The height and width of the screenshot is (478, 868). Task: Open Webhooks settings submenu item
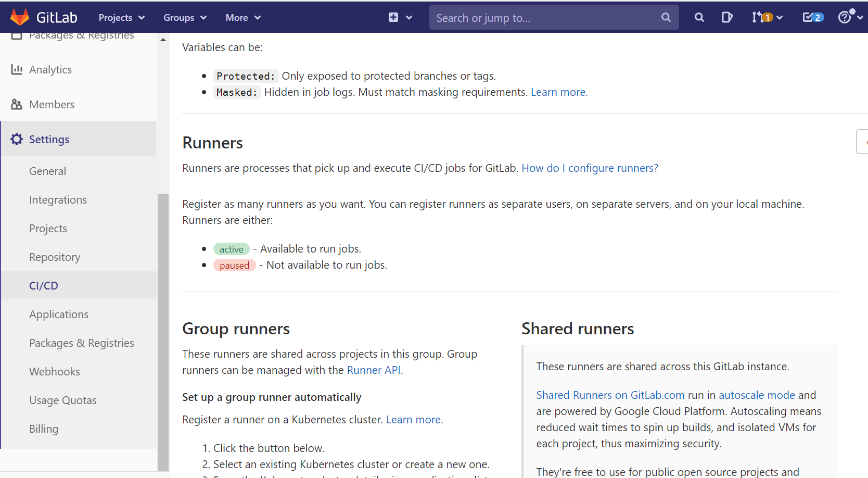[55, 372]
